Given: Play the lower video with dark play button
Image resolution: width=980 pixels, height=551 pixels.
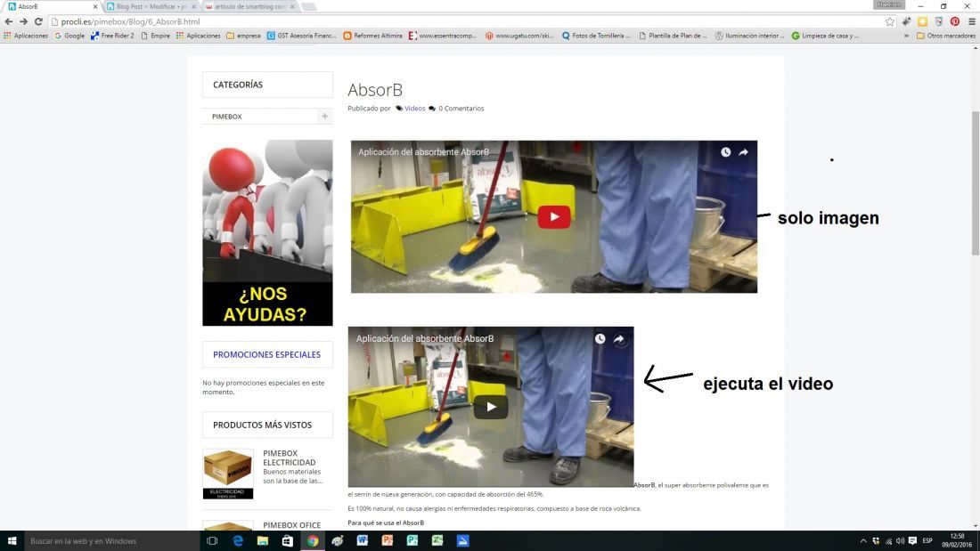Looking at the screenshot, I should pyautogui.click(x=491, y=407).
